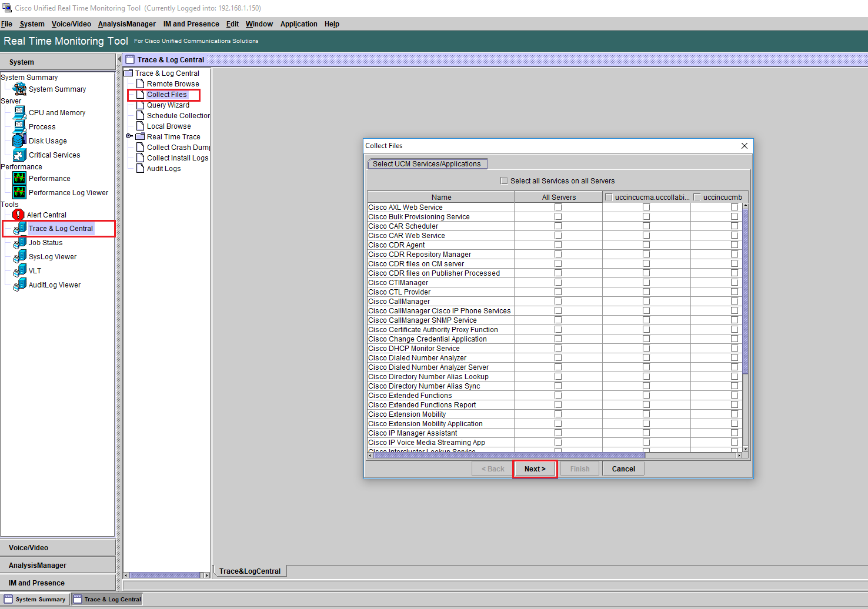
Task: Click the Trace & Log Central panel header icon
Action: (x=130, y=59)
